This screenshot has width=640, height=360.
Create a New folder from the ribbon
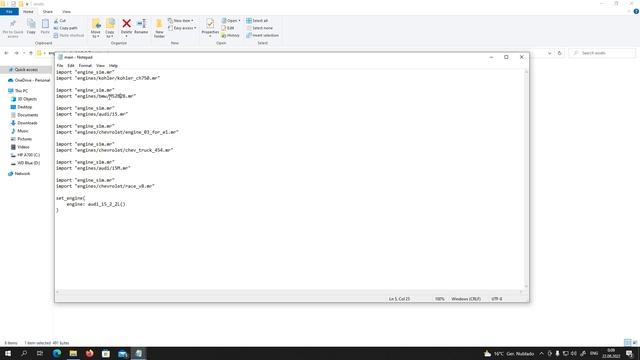coord(159,28)
